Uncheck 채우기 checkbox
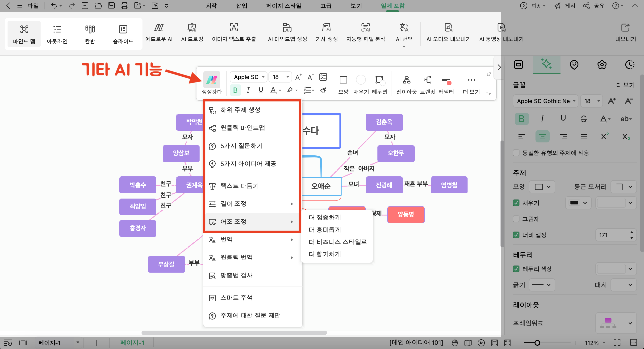The image size is (644, 349). pos(516,203)
